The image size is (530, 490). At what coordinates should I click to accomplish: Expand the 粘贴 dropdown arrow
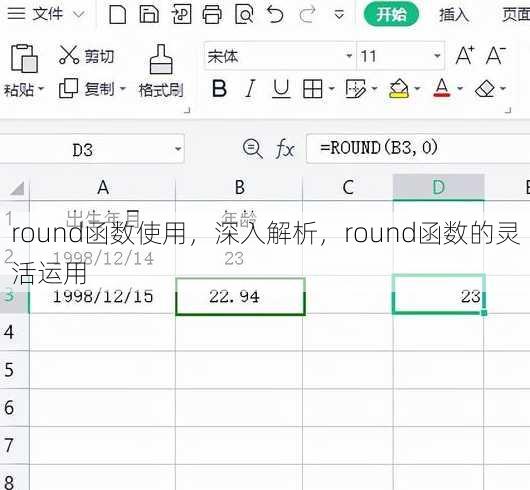[41, 89]
